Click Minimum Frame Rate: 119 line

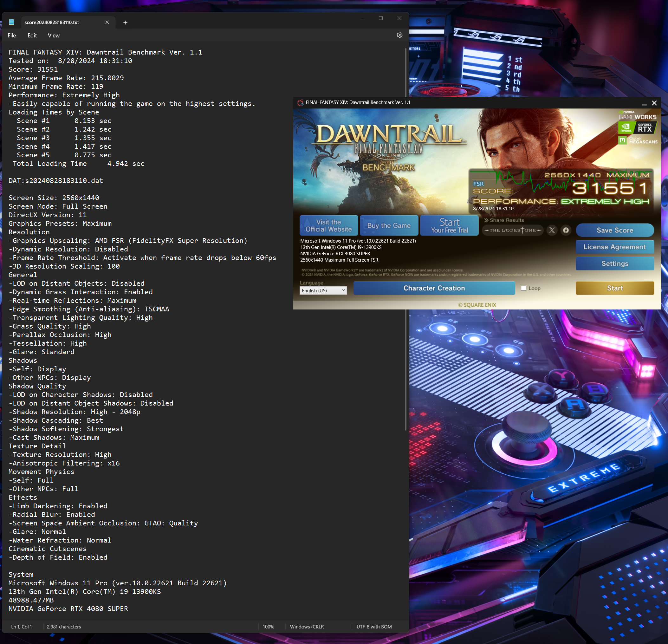click(x=56, y=87)
